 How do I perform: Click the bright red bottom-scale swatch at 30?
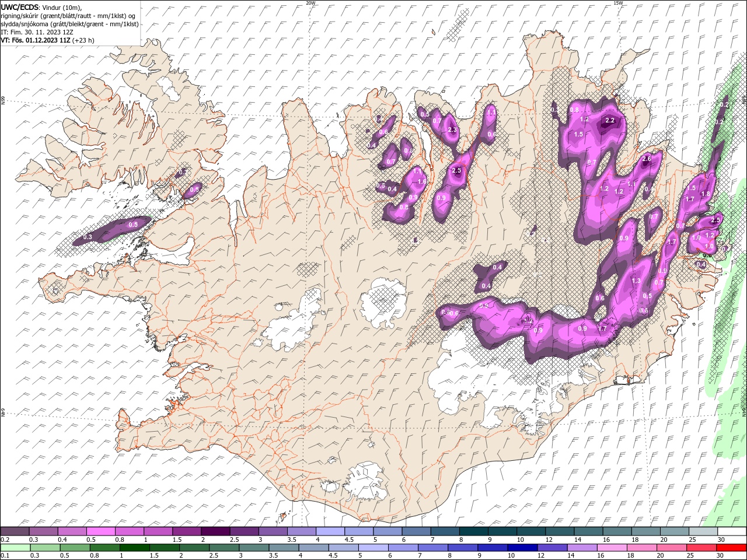click(x=731, y=548)
